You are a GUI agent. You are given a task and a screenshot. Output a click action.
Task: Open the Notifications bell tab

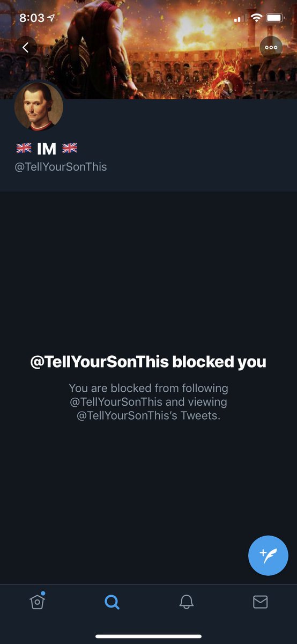(186, 602)
